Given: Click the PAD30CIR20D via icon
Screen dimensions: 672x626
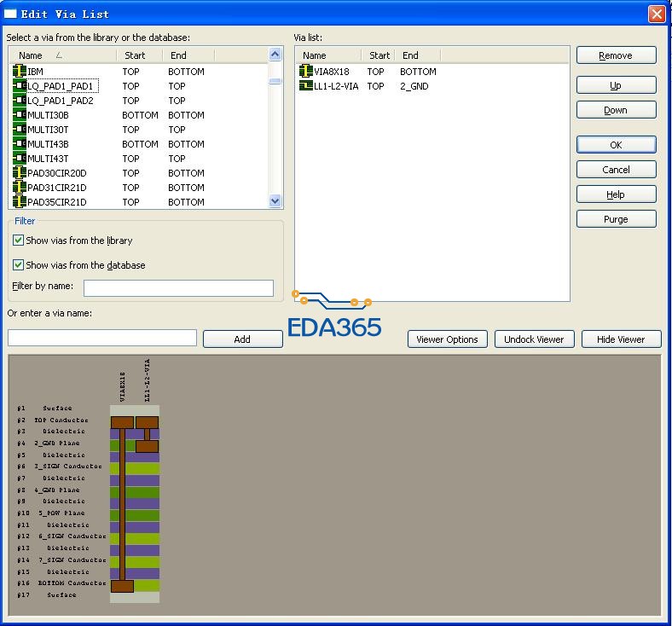Looking at the screenshot, I should [19, 173].
